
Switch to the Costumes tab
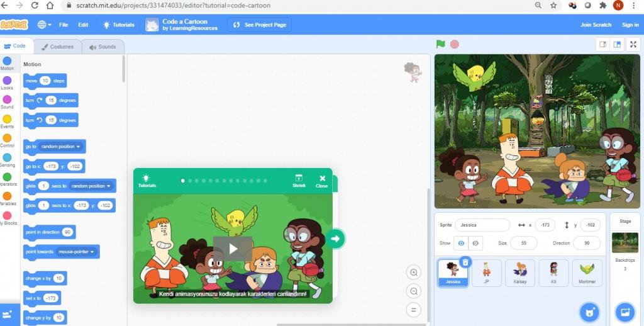57,47
